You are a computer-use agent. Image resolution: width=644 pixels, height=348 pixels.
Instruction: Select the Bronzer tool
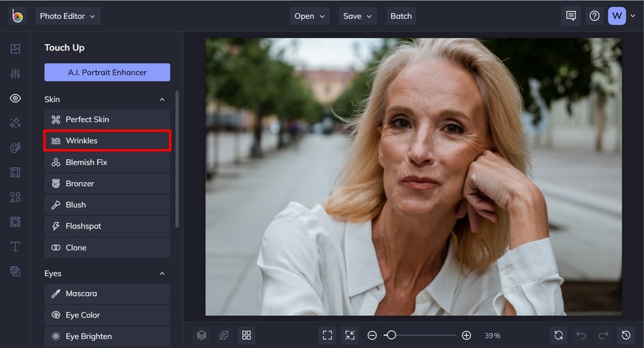point(107,184)
